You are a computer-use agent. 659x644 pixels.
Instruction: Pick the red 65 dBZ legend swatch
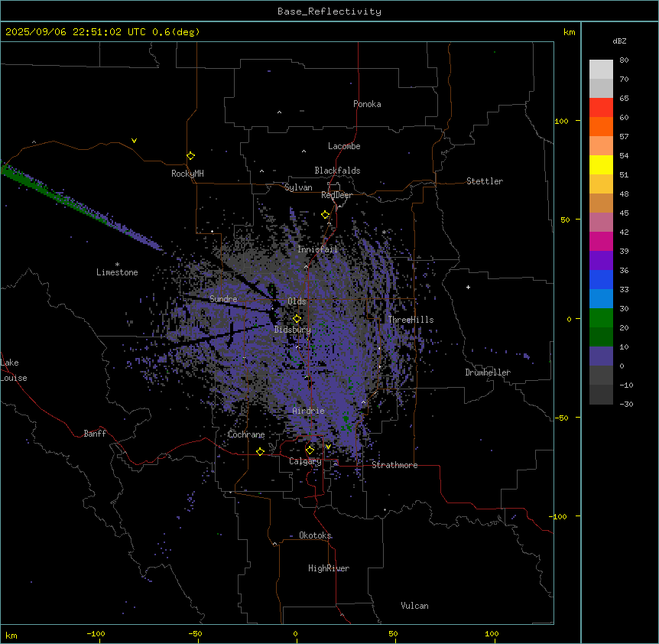(x=601, y=108)
